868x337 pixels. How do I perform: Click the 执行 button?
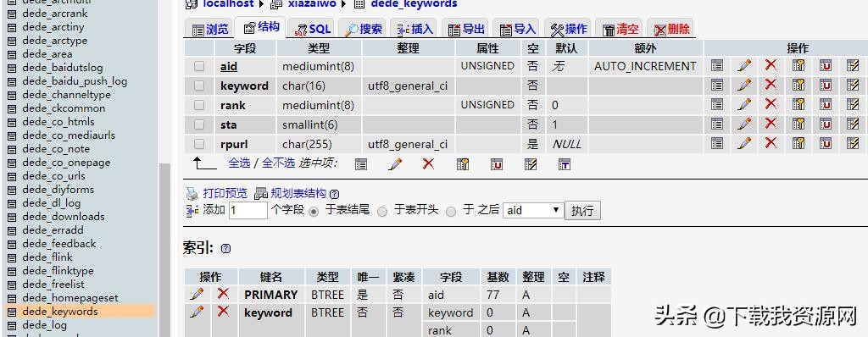click(x=582, y=211)
